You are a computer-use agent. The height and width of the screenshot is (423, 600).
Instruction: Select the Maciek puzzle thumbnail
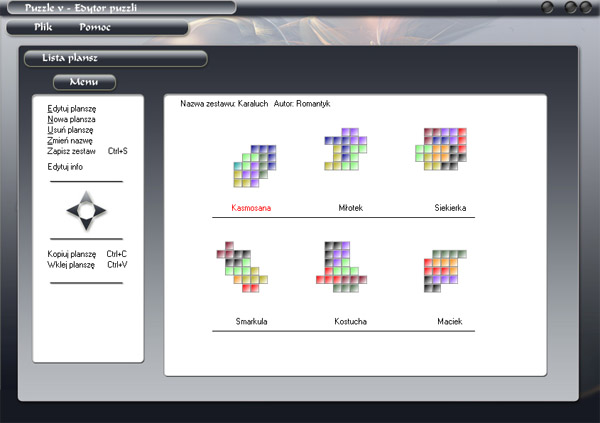(x=445, y=271)
